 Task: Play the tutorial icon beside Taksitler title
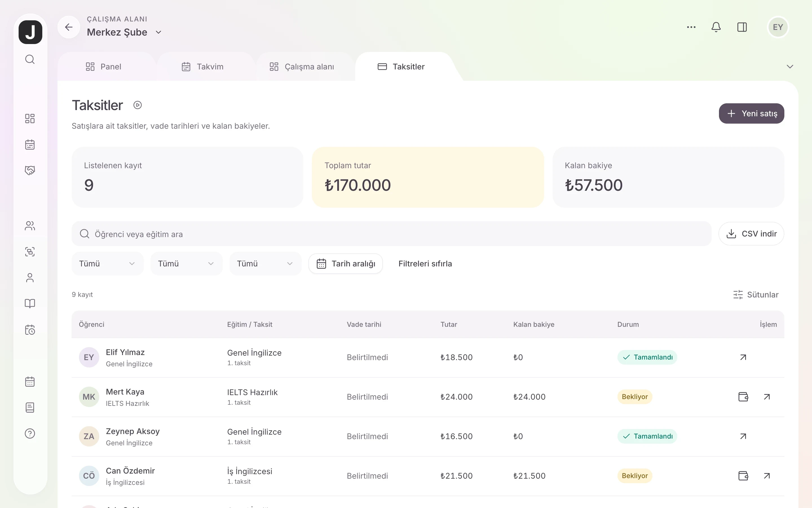pyautogui.click(x=138, y=105)
